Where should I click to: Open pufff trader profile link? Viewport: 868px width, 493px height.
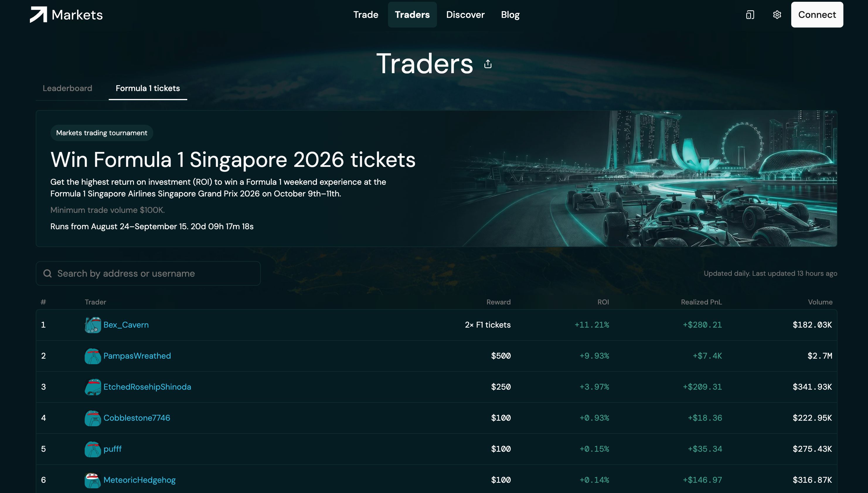click(113, 449)
